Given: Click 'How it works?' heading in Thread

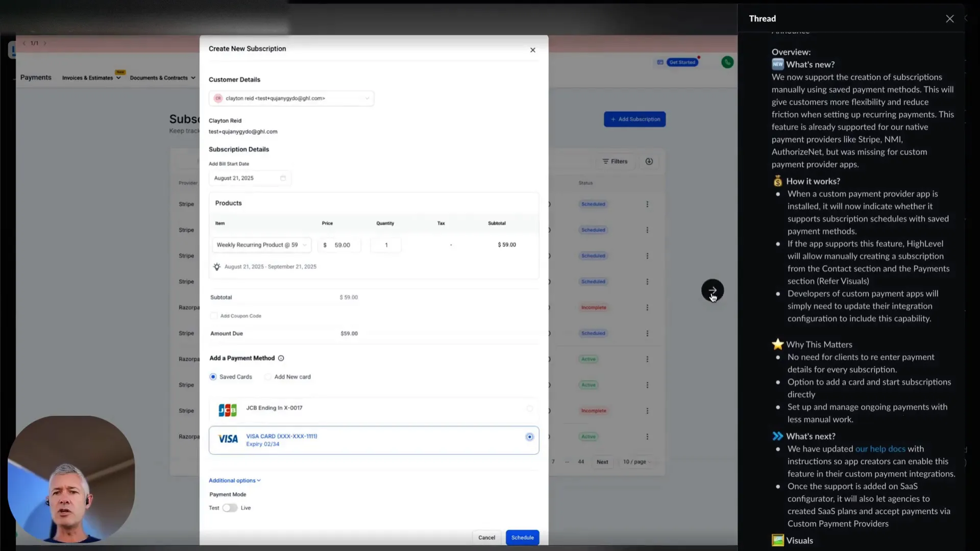Looking at the screenshot, I should click(813, 182).
